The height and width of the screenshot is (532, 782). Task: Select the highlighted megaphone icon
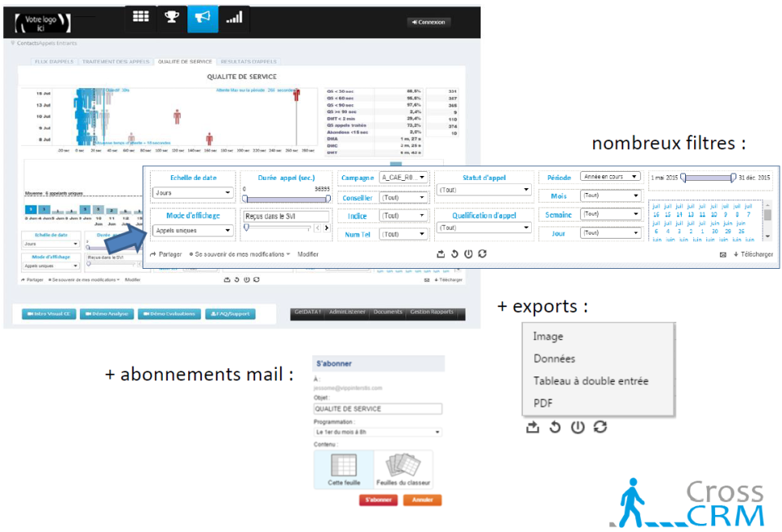click(x=202, y=17)
